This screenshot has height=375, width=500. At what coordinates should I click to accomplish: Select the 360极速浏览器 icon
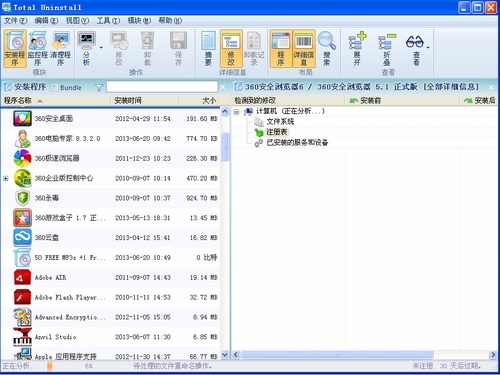point(22,158)
